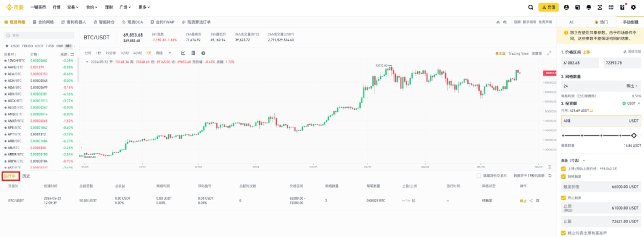Expand the 更多 menu in navigation
644x237 pixels.
[144, 8]
